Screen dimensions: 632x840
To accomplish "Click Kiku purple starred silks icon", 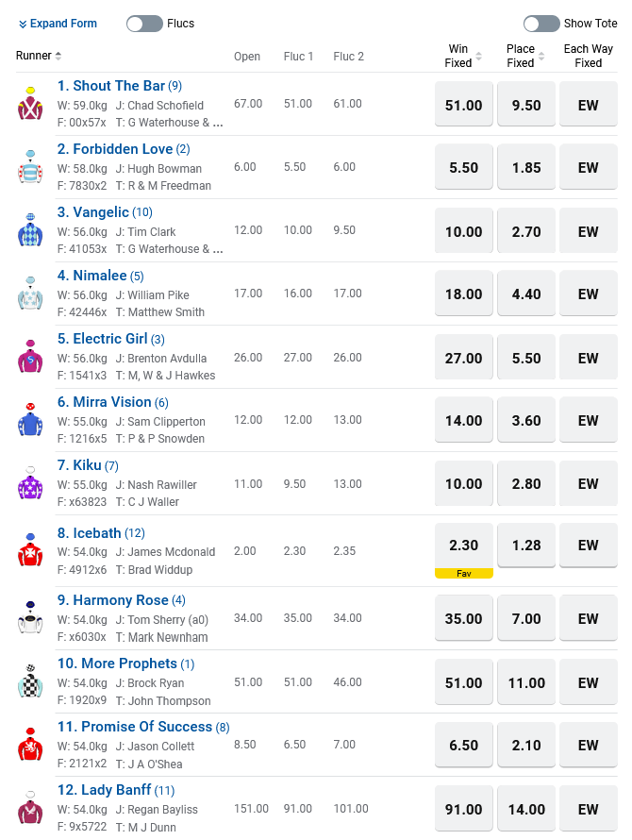I will (29, 483).
